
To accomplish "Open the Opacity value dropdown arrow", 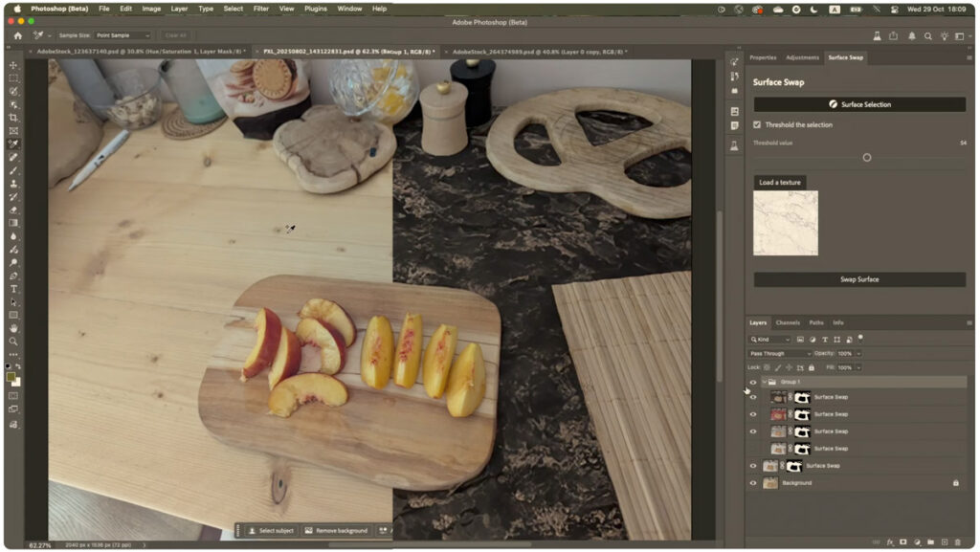I will tap(858, 353).
